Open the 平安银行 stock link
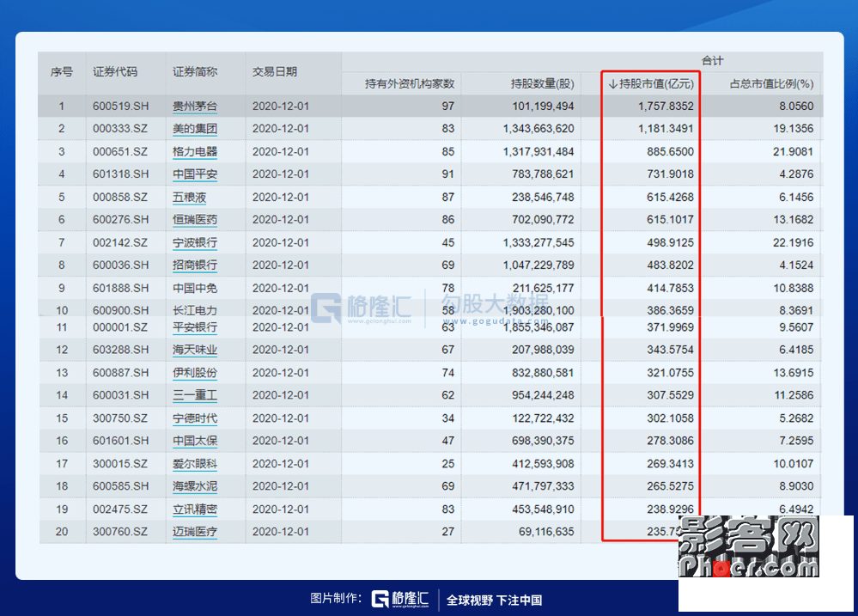858x616 pixels. coord(195,327)
